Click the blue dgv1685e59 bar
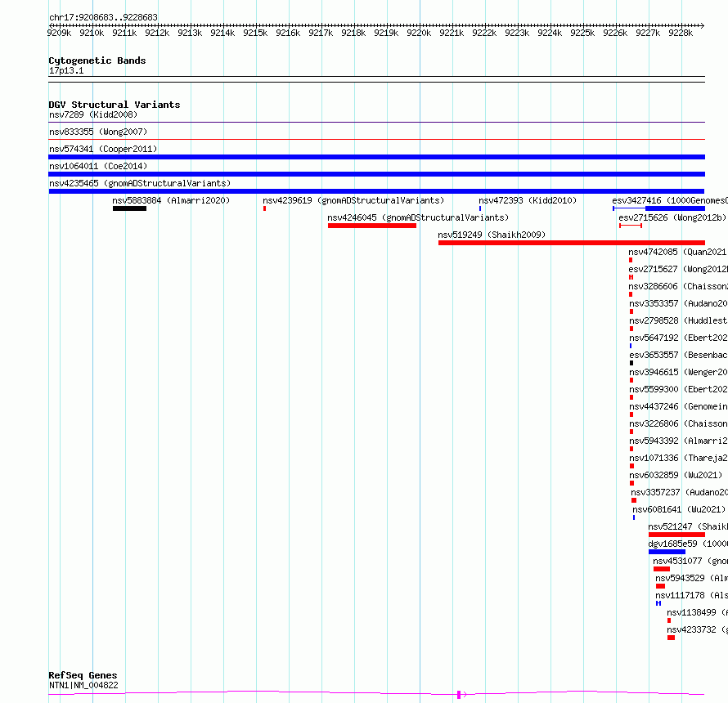This screenshot has height=703, width=728. click(667, 552)
